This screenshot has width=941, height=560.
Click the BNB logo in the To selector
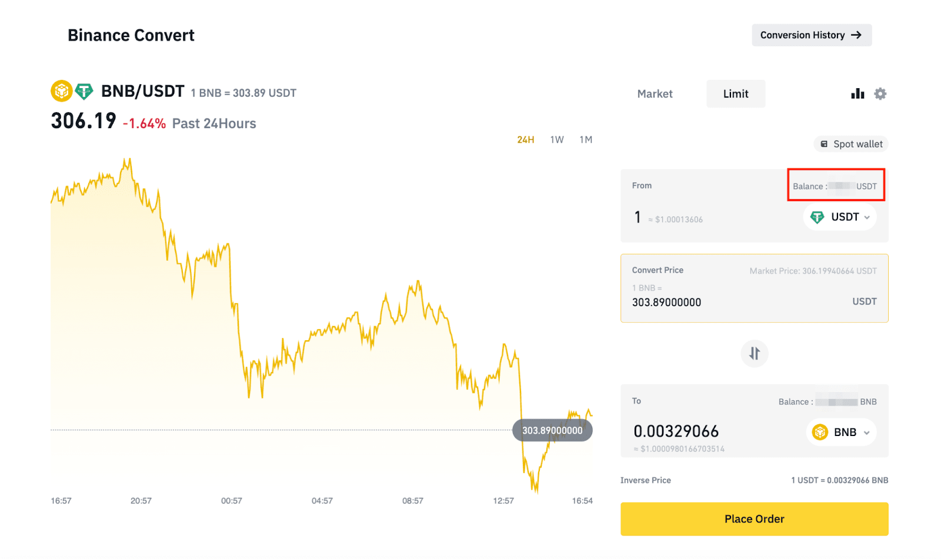819,432
